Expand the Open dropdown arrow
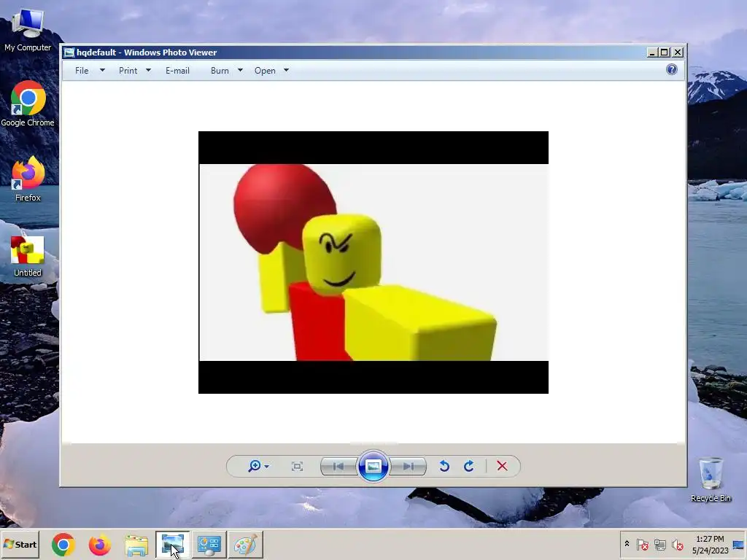The height and width of the screenshot is (560, 747). coord(286,71)
